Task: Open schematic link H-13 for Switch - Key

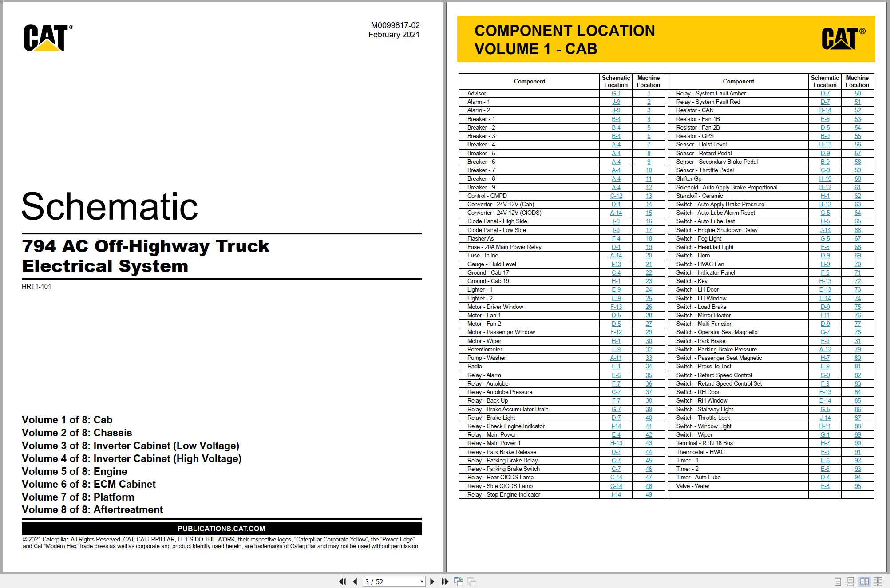Action: pyautogui.click(x=825, y=281)
